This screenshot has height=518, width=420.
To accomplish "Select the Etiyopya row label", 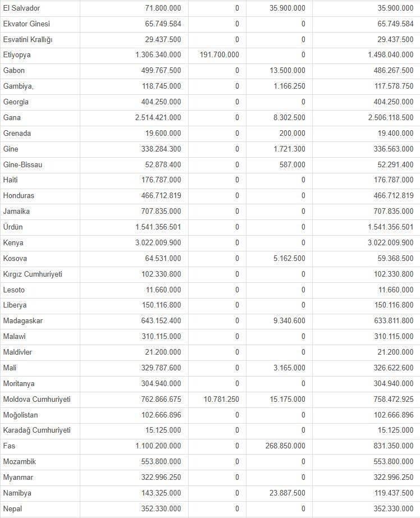I will [17, 55].
